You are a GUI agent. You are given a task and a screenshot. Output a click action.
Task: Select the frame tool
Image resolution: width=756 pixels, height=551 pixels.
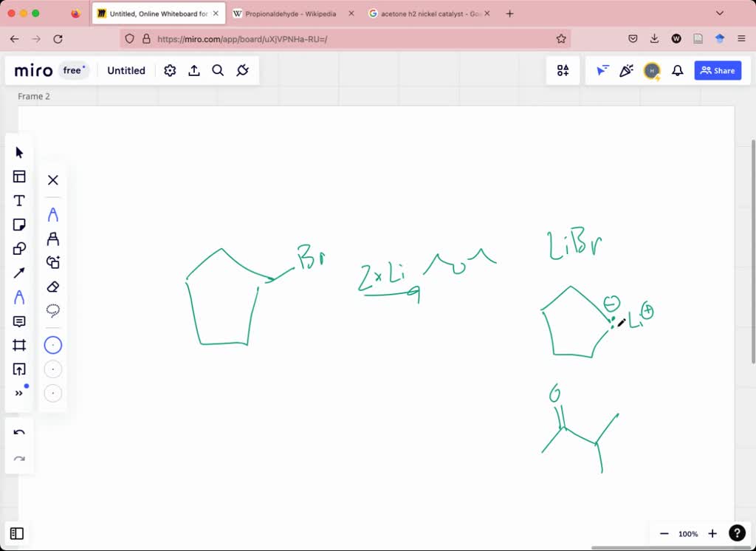tap(19, 345)
